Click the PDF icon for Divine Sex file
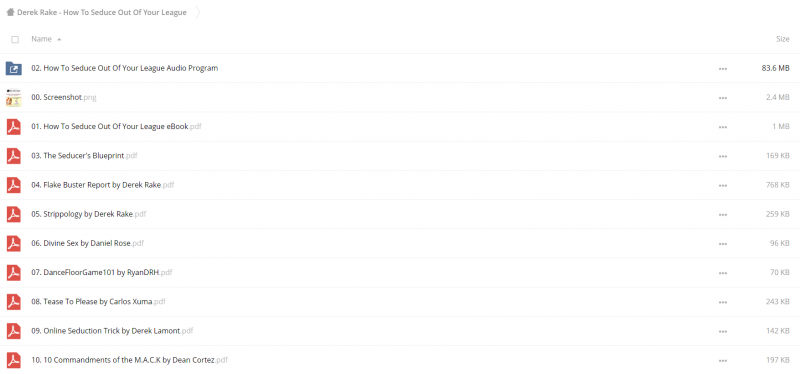Image resolution: width=800 pixels, height=374 pixels. pyautogui.click(x=14, y=243)
